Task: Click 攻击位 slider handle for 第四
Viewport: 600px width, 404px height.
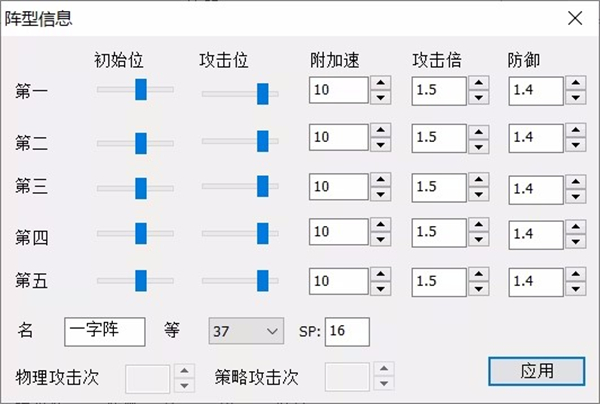Action: pos(262,233)
